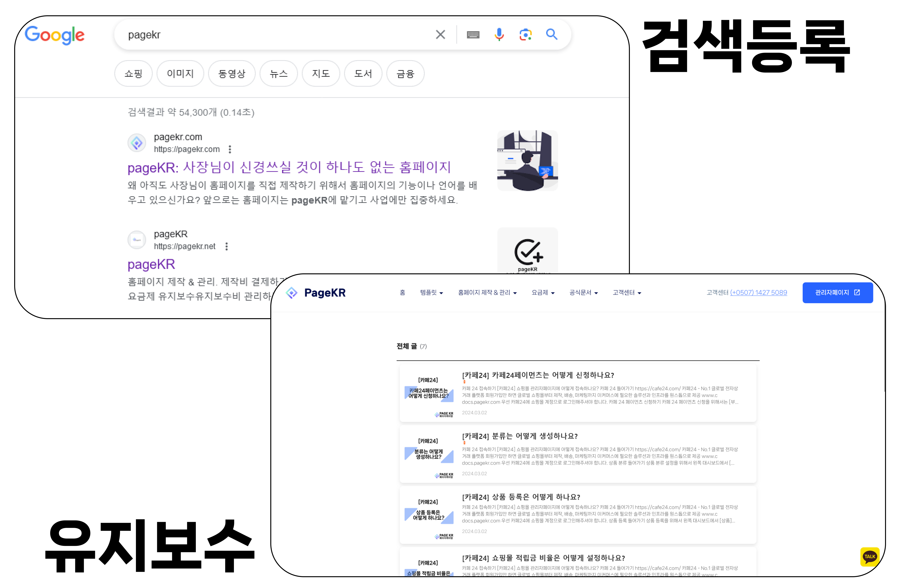Open KakaoTalk chat bubble icon

(870, 557)
